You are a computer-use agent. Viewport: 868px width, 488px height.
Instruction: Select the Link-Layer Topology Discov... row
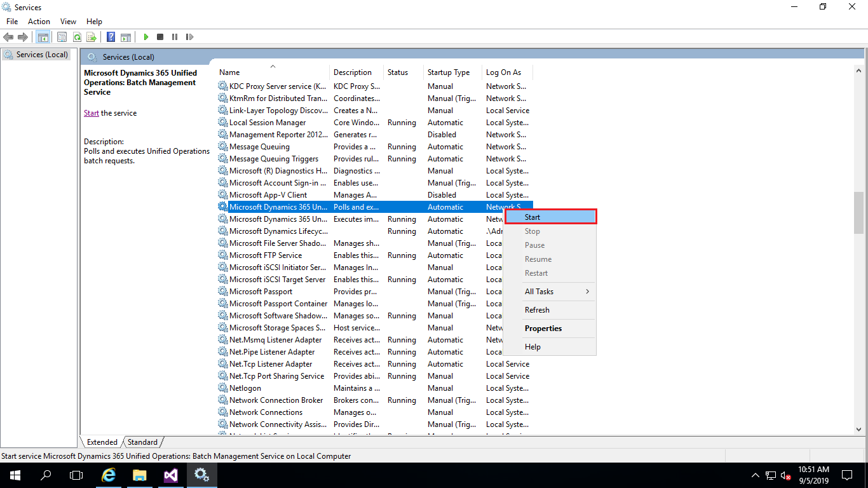click(375, 111)
